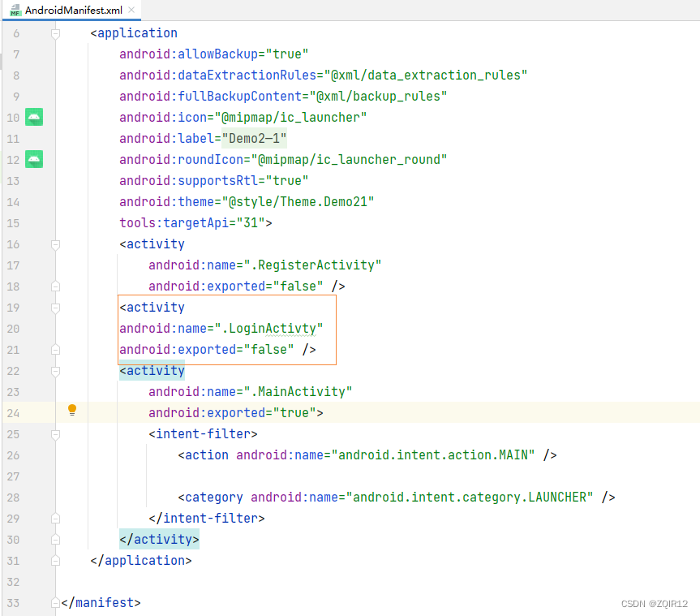Click the android:supportsRtl="true" attribute

point(214,180)
